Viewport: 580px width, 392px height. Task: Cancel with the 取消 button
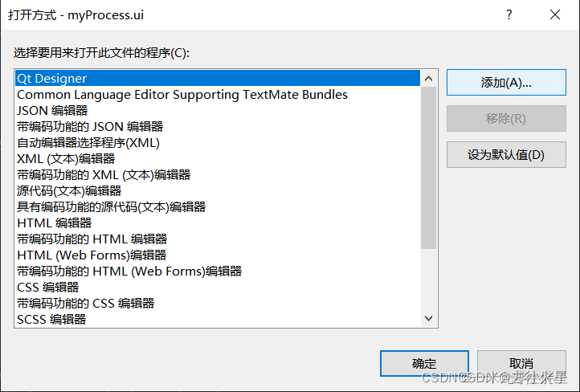pyautogui.click(x=521, y=364)
